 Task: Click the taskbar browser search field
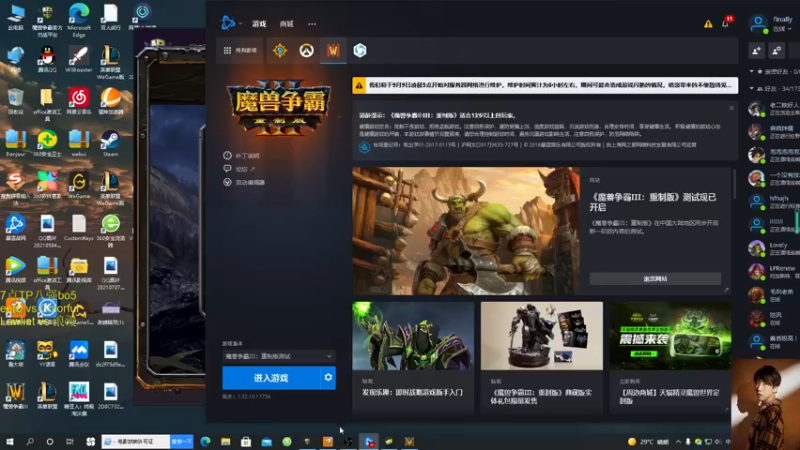point(136,441)
